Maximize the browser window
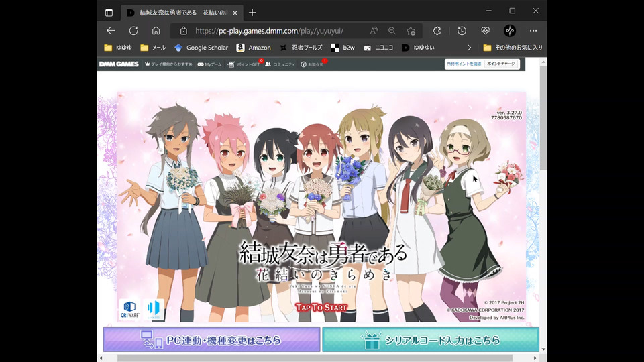 [512, 11]
